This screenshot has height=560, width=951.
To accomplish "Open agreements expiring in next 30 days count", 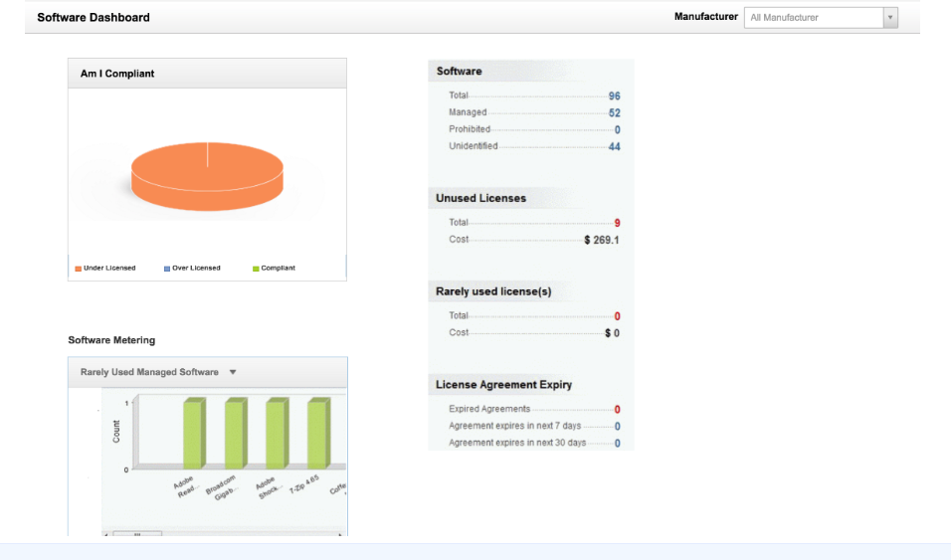I will tap(617, 444).
